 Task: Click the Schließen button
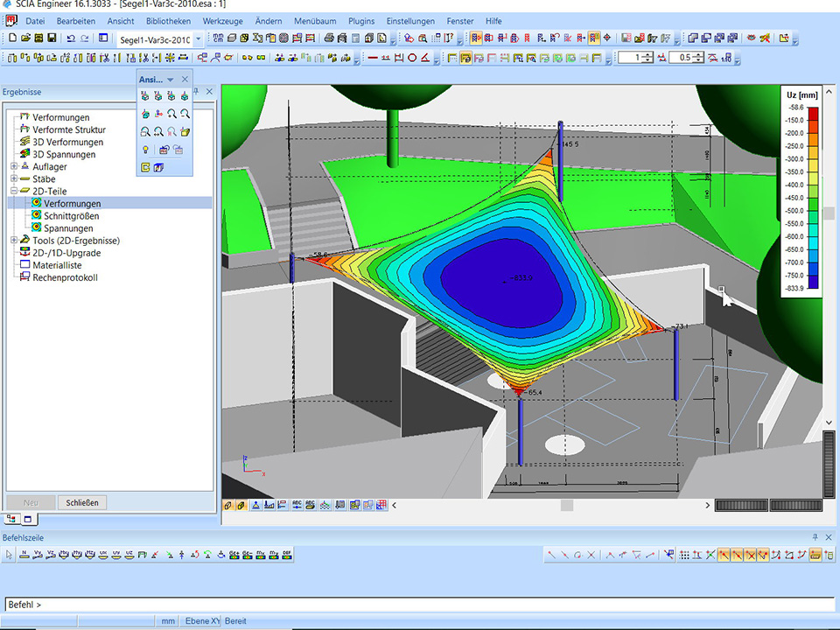click(x=83, y=502)
